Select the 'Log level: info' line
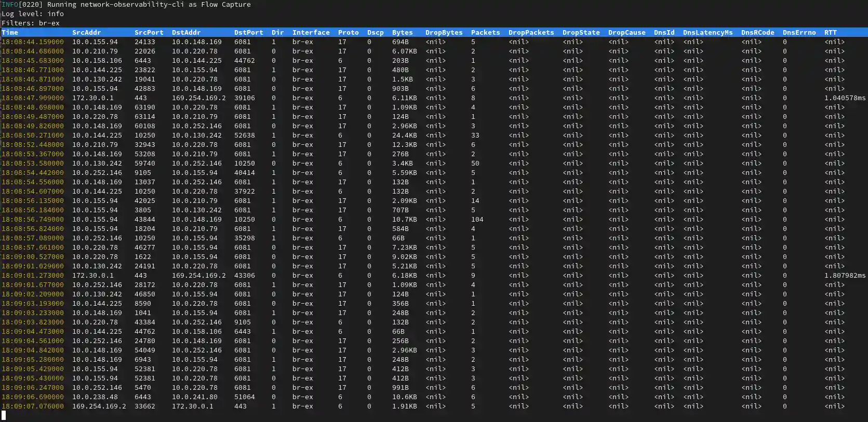 tap(33, 13)
